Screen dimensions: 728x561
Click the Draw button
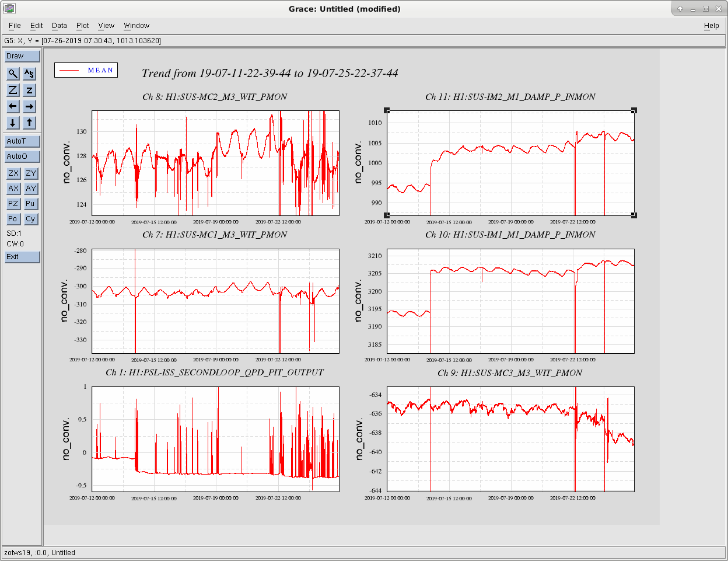[22, 56]
